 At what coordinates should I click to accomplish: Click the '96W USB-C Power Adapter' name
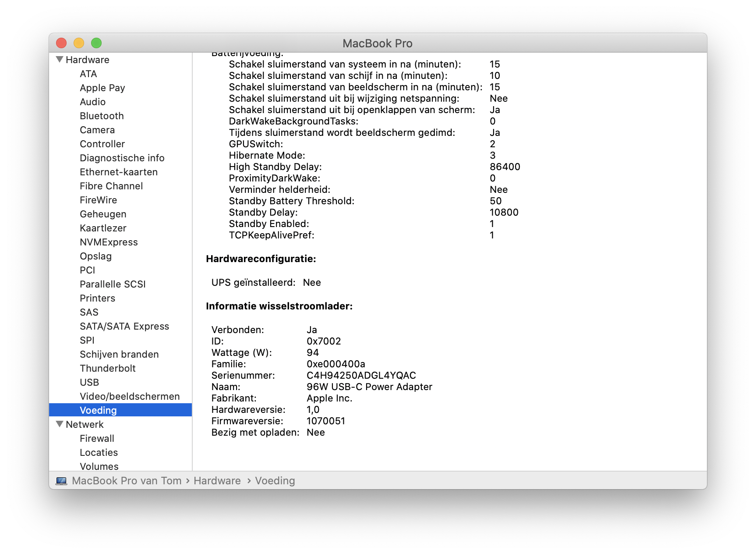(370, 387)
